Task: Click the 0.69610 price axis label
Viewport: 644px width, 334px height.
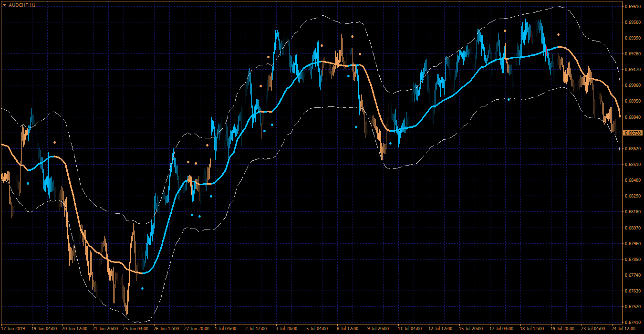Action: [632, 7]
